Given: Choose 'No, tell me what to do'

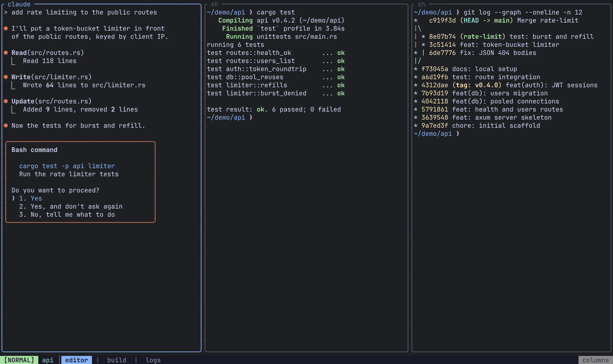Looking at the screenshot, I should tap(67, 214).
